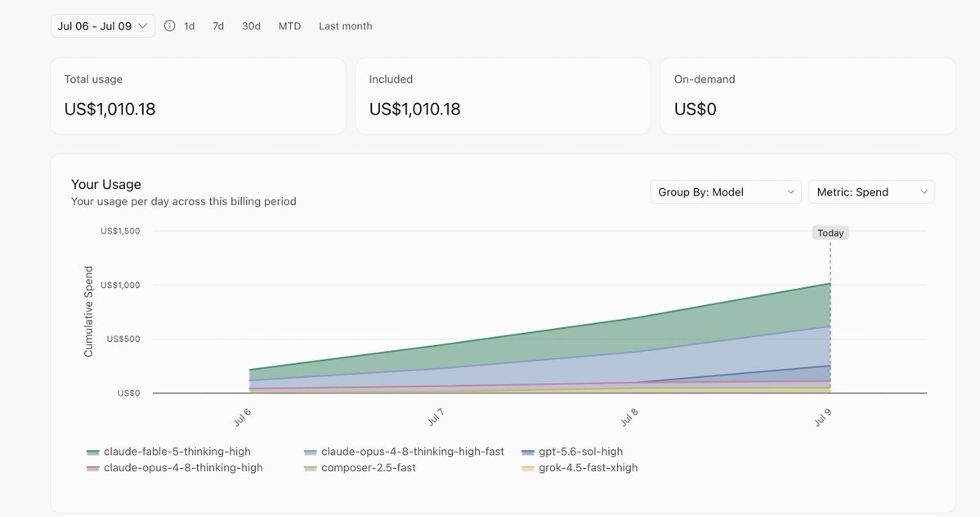Toggle gpt-5.6-sol-high legend entry

click(x=572, y=452)
